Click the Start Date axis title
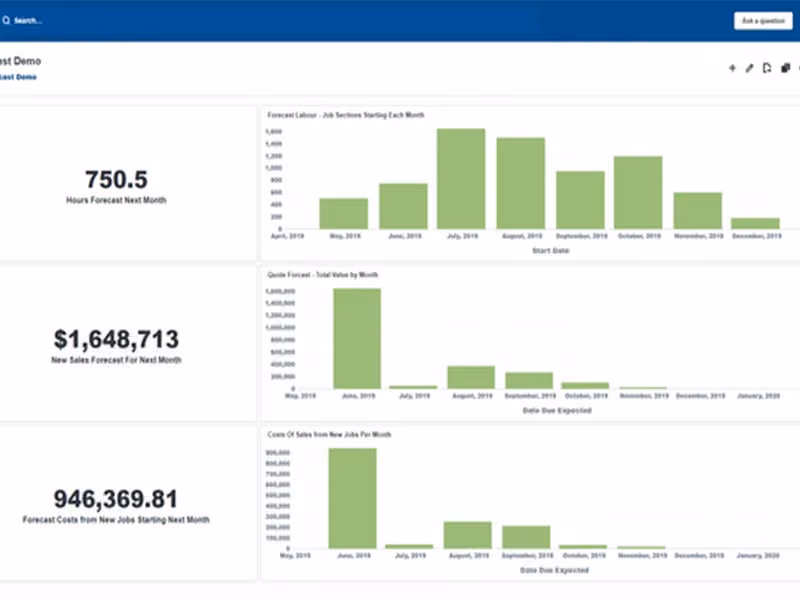The width and height of the screenshot is (800, 600). 551,251
